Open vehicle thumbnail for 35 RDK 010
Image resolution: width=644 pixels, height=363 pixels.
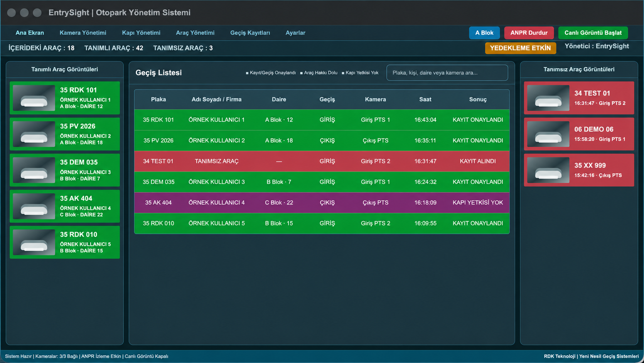(x=34, y=242)
